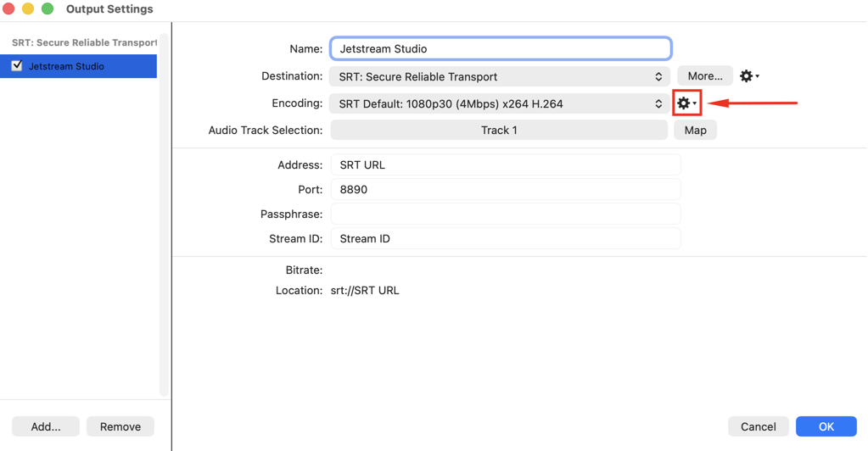
Task: Click the Map button
Action: pyautogui.click(x=695, y=130)
